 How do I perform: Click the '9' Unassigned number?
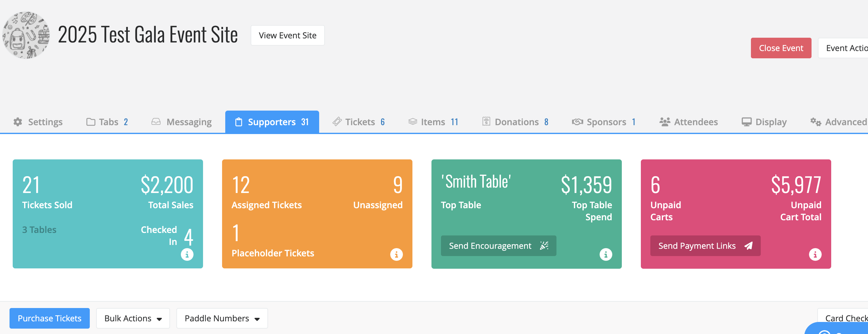(x=398, y=185)
